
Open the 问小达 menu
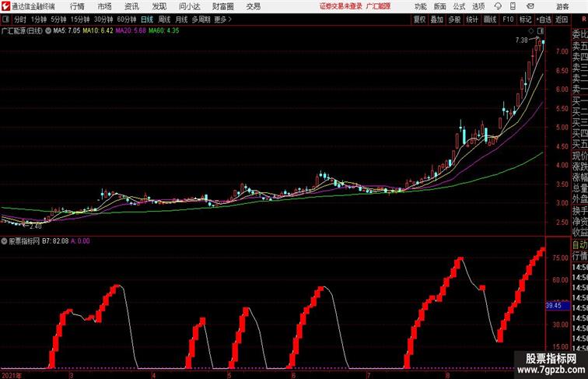[189, 6]
